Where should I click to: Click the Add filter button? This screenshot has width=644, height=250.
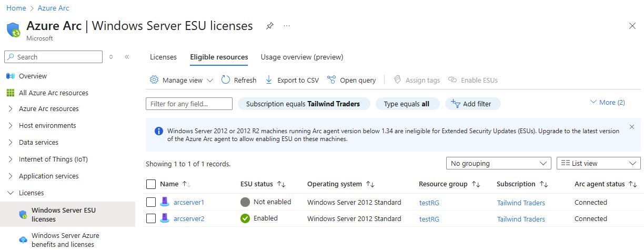pyautogui.click(x=472, y=104)
